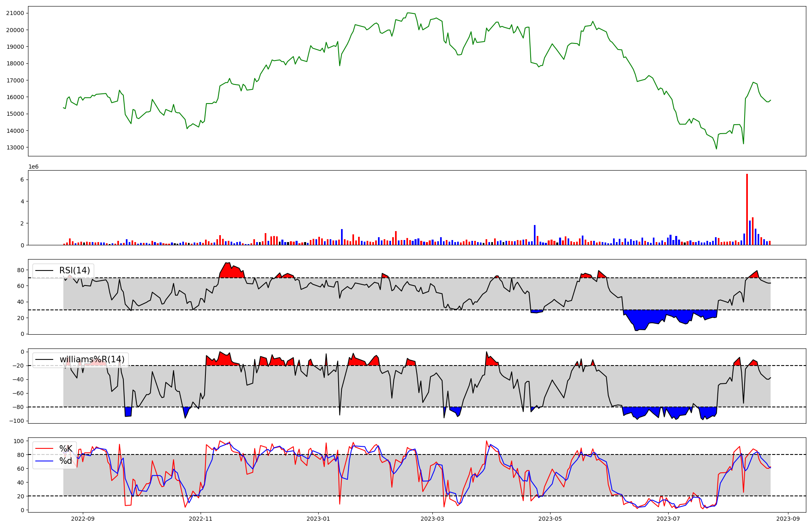
Task: Click the 21000 price axis tick label
Action: (15, 13)
